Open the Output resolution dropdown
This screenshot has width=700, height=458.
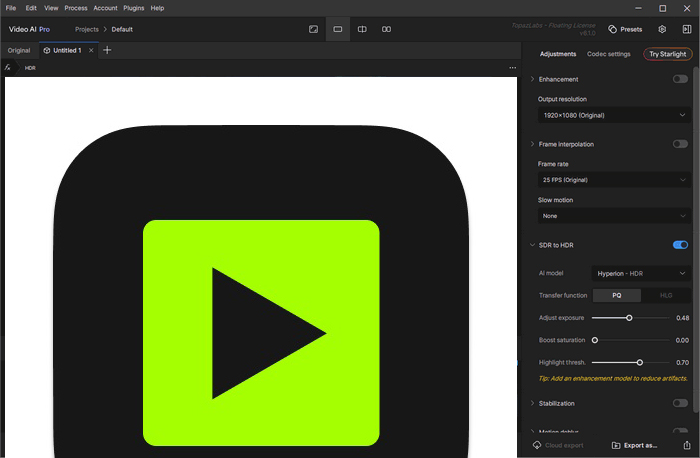point(614,115)
